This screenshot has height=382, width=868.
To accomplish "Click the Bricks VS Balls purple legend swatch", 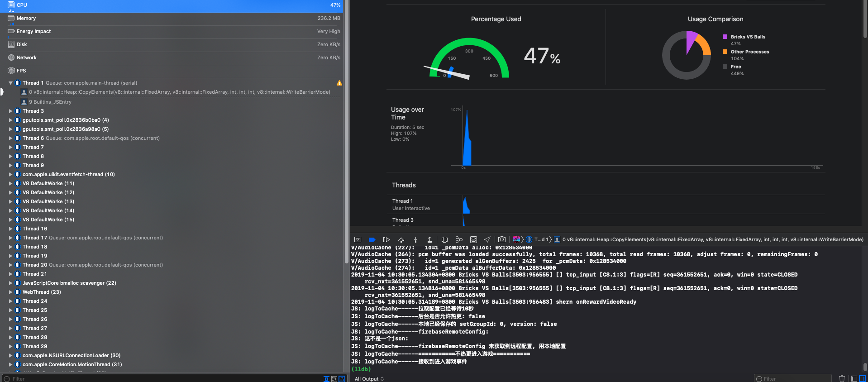I will pyautogui.click(x=725, y=37).
